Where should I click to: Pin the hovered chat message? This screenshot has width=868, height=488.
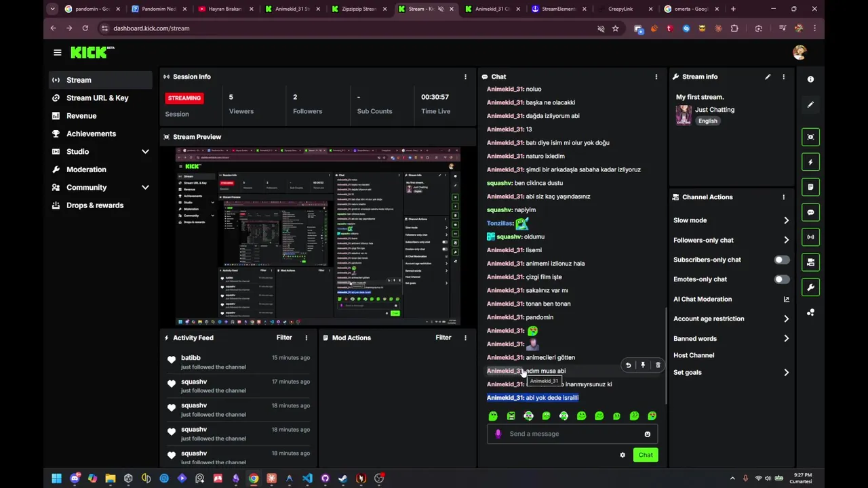(643, 365)
